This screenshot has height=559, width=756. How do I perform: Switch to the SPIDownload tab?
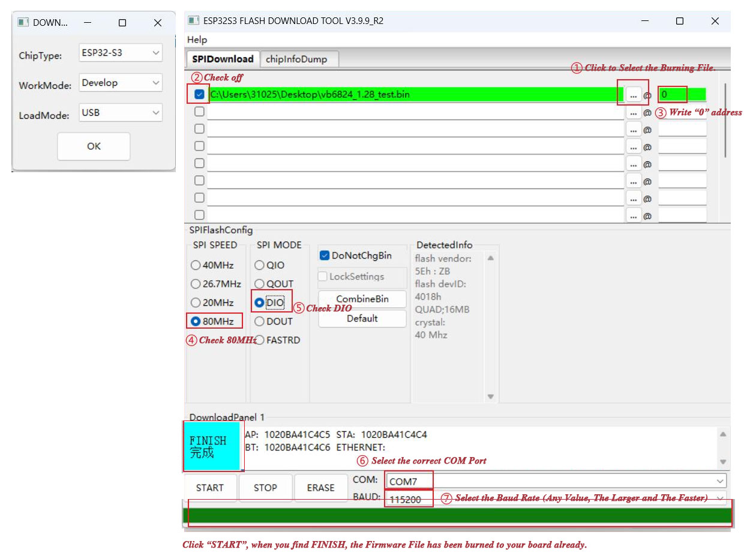(223, 59)
